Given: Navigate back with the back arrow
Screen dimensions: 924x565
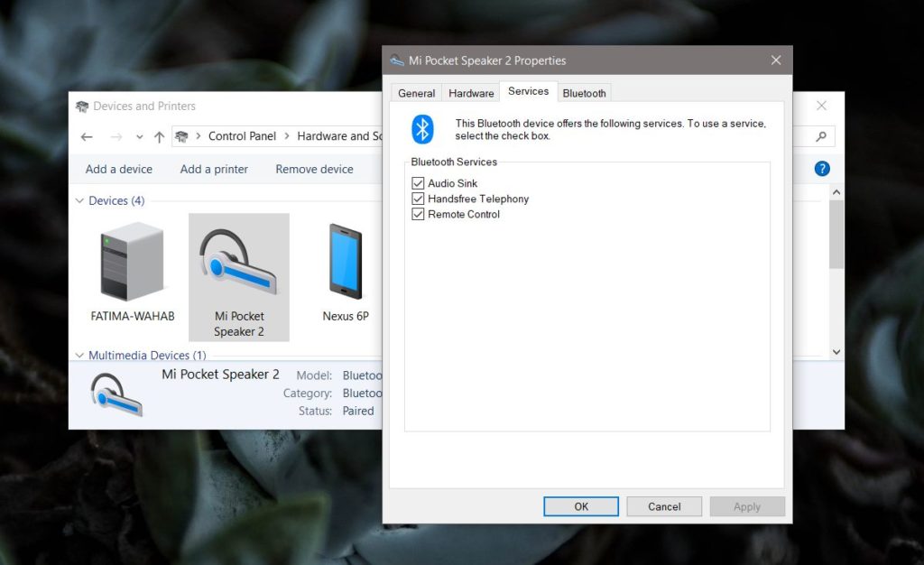Looking at the screenshot, I should tap(87, 136).
